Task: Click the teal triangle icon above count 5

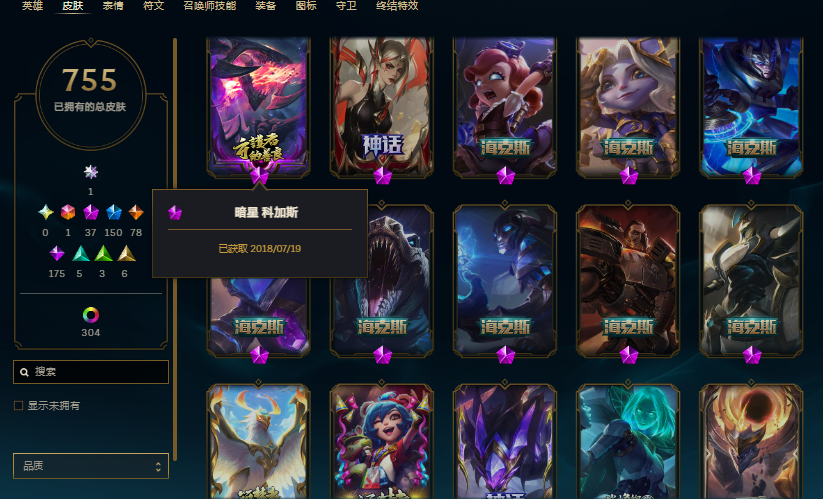Action: point(80,253)
